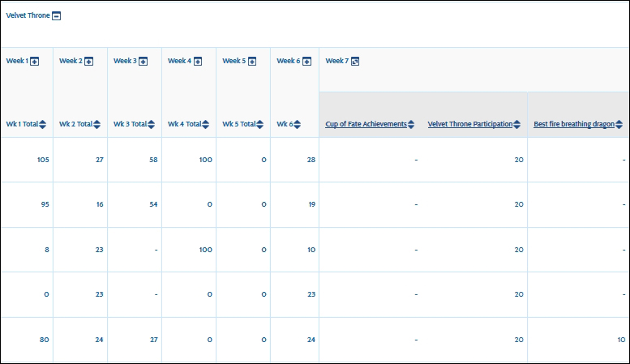630x364 pixels.
Task: Click the Wk 3 Total column label
Action: pyautogui.click(x=131, y=124)
